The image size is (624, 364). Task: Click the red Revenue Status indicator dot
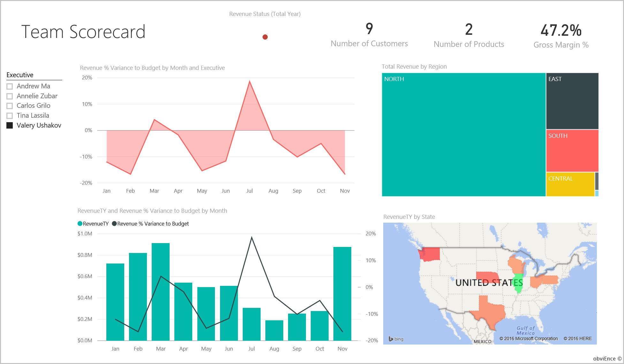pos(265,37)
